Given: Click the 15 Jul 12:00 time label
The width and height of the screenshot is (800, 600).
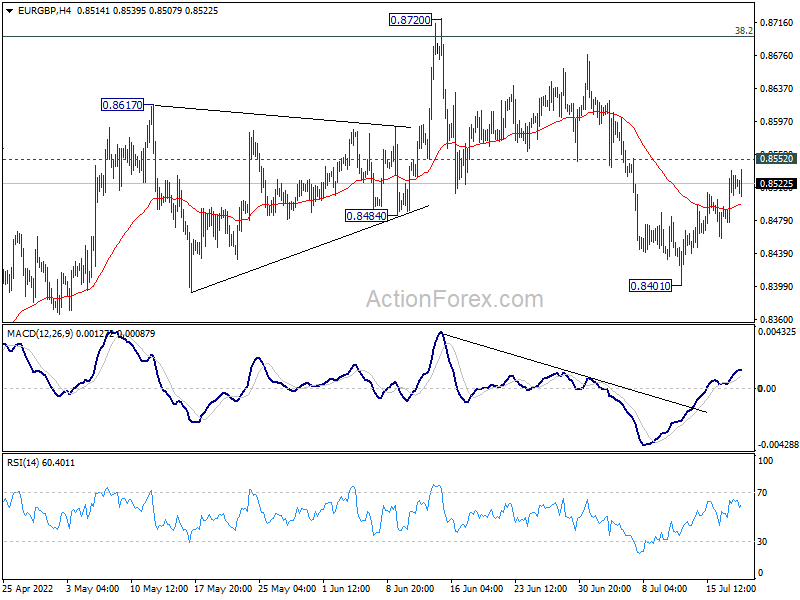Looking at the screenshot, I should click(x=731, y=588).
